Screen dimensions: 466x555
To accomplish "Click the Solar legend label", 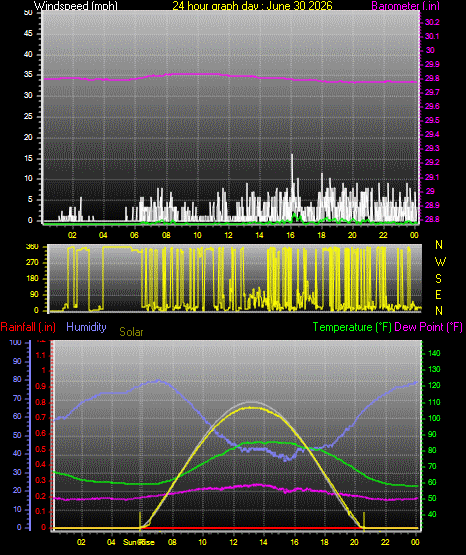I will (x=131, y=332).
